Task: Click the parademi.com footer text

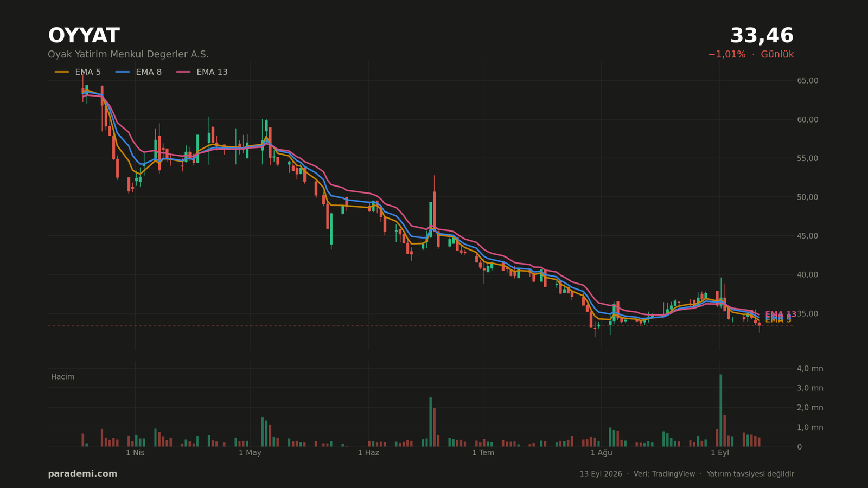Action: [x=82, y=474]
